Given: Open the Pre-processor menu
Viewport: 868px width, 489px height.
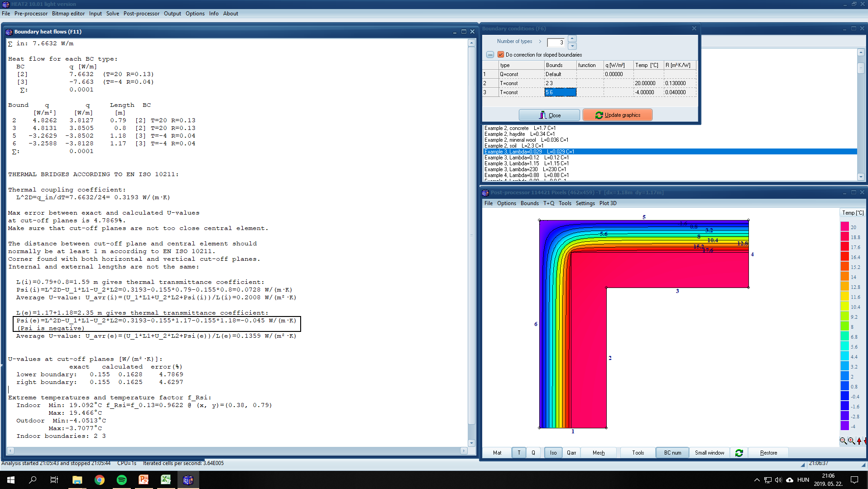Looking at the screenshot, I should click(x=31, y=14).
